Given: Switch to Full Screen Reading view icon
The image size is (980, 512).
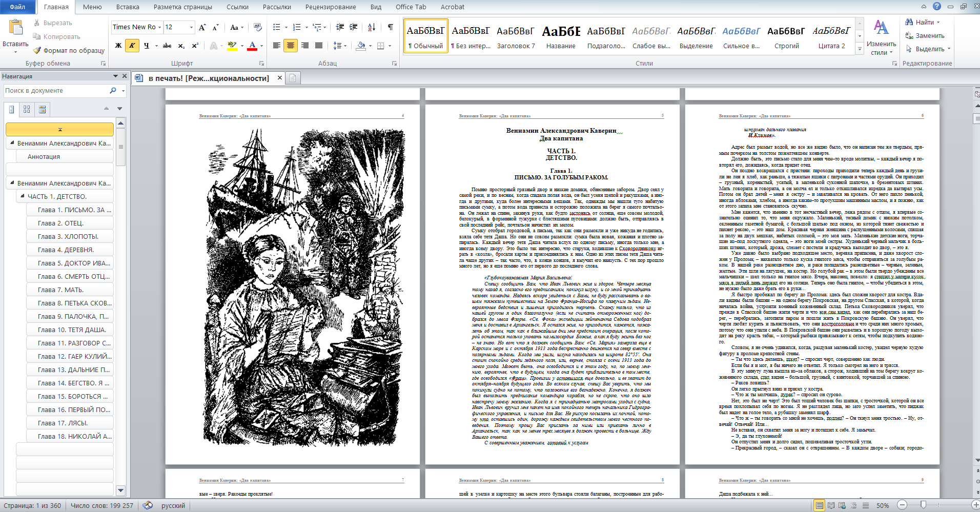Looking at the screenshot, I should pyautogui.click(x=831, y=505).
